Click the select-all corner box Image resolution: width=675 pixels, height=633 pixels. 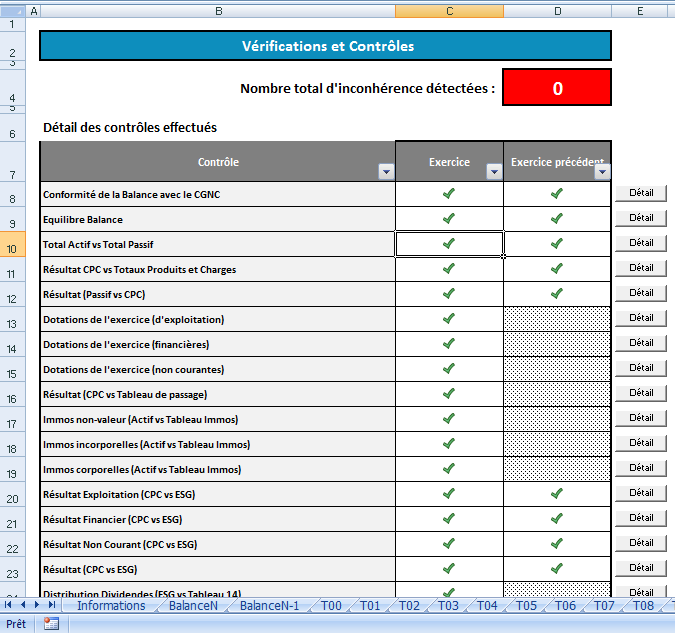12,11
